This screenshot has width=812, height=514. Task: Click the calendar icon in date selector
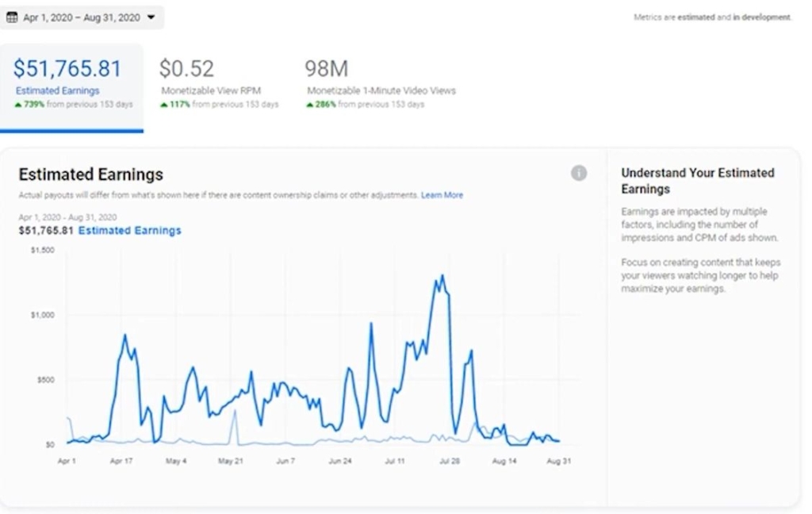(12, 17)
